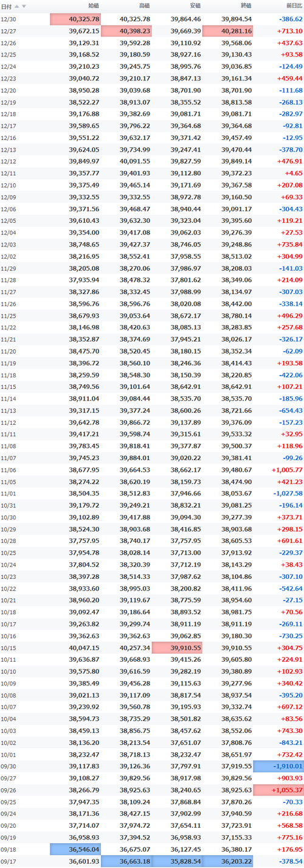Click the ascending sort arrow beside 日付
The height and width of the screenshot is (868, 304).
tap(17, 6)
